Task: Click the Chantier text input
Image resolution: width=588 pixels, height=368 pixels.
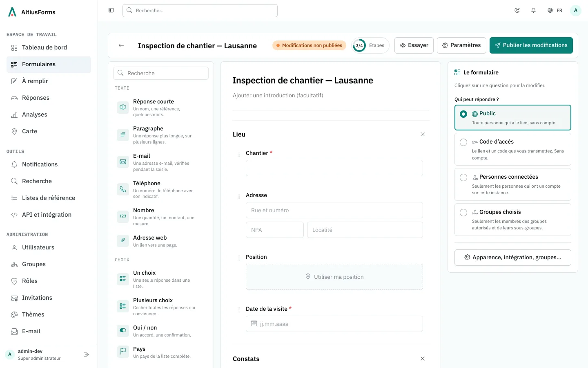Action: click(334, 168)
